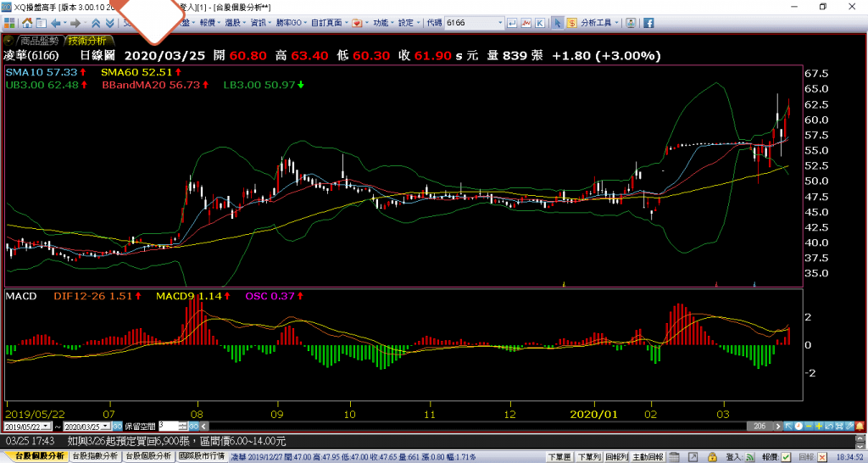868x463 pixels.
Task: Click the 保留空間 number input field
Action: click(x=167, y=426)
